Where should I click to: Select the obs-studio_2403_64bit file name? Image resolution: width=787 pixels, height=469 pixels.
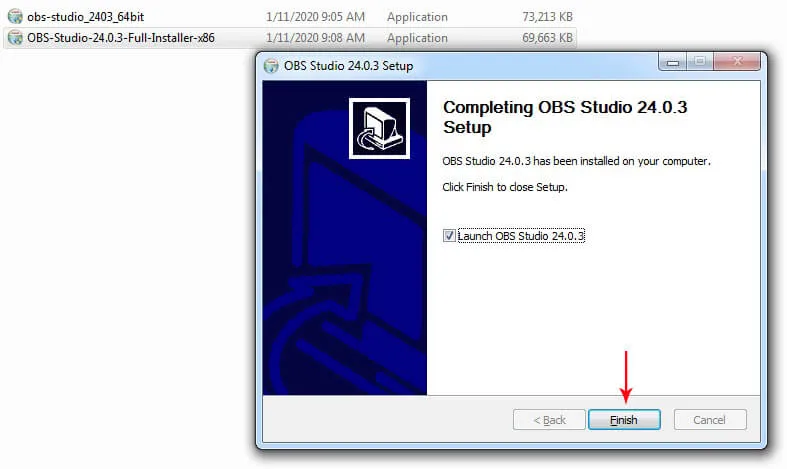(x=85, y=17)
